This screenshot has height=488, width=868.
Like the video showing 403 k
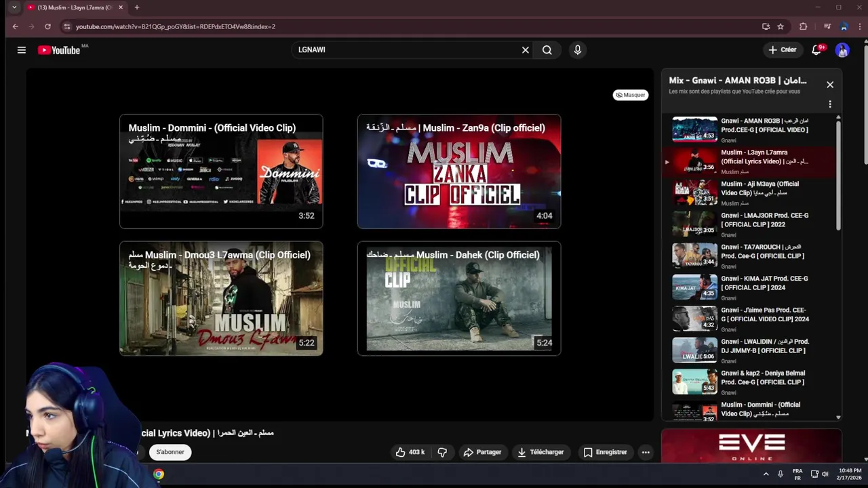[410, 452]
